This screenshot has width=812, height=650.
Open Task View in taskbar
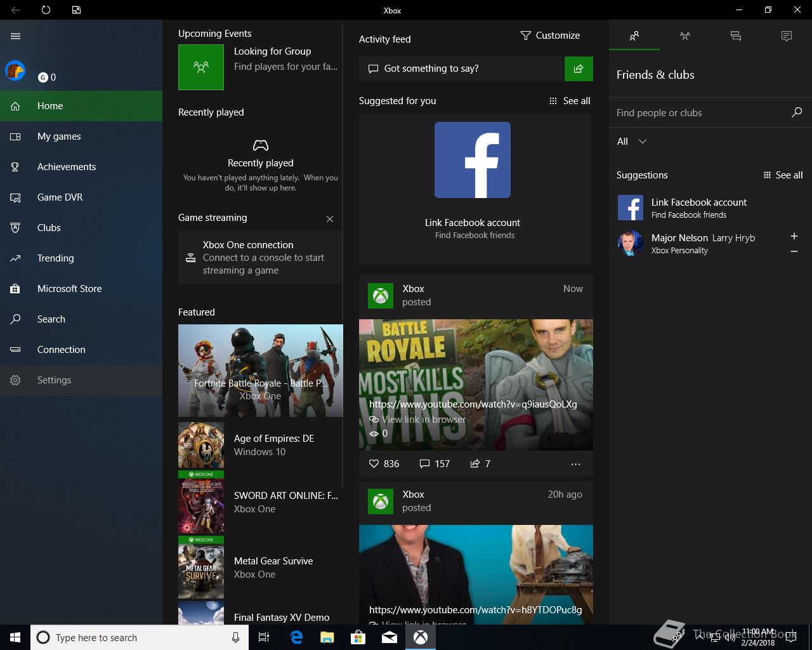pos(264,637)
